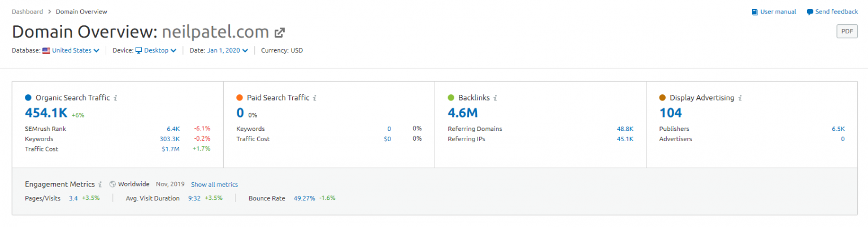Image resolution: width=868 pixels, height=227 pixels.
Task: Open the United States database dropdown
Action: click(x=75, y=50)
